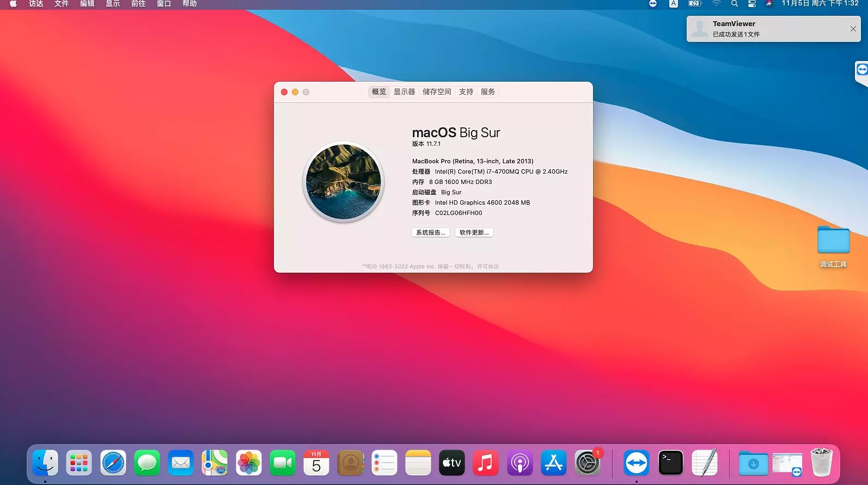
Task: Open Reminders app in Dock
Action: coord(384,463)
